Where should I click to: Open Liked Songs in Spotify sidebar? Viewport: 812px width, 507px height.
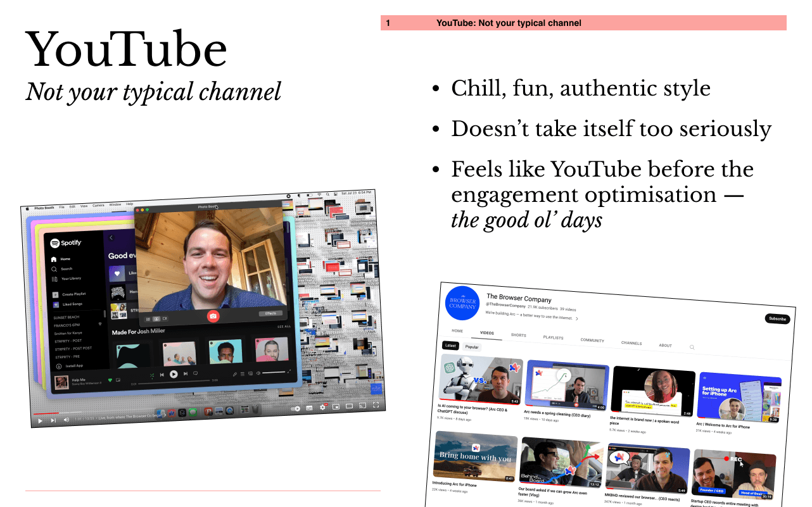(x=68, y=304)
